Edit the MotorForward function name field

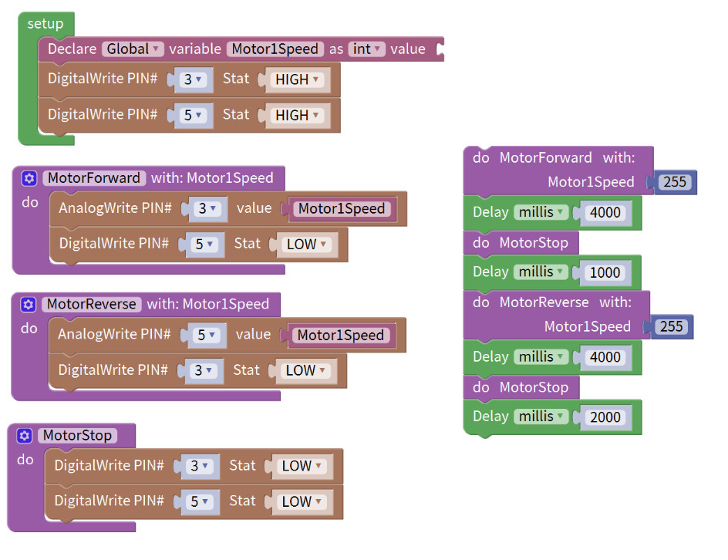[x=94, y=178]
